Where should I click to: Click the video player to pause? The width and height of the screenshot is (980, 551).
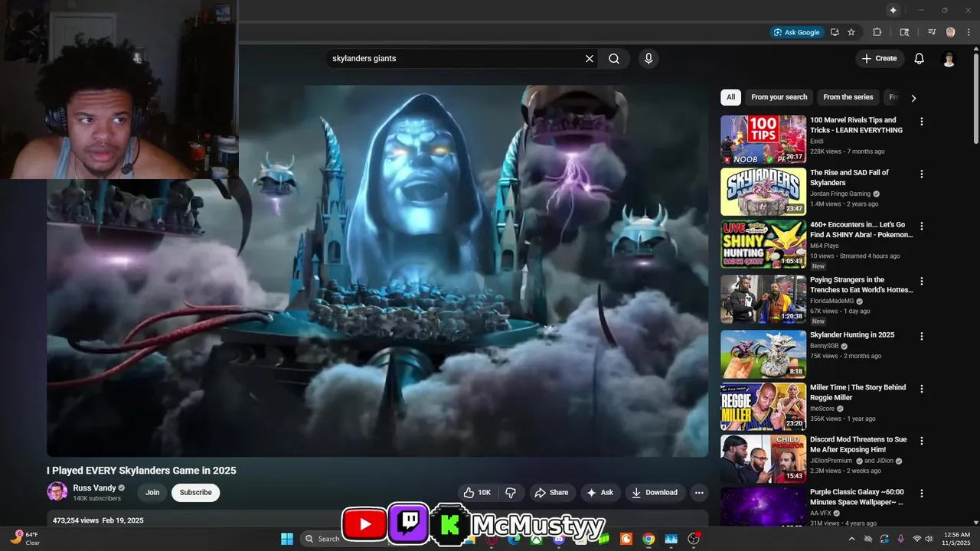(377, 271)
